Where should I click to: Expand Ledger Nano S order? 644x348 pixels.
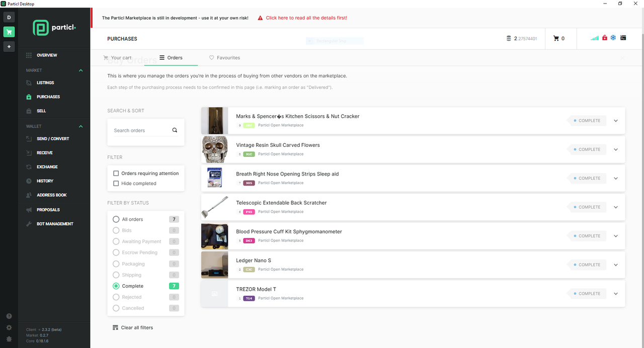(x=616, y=265)
